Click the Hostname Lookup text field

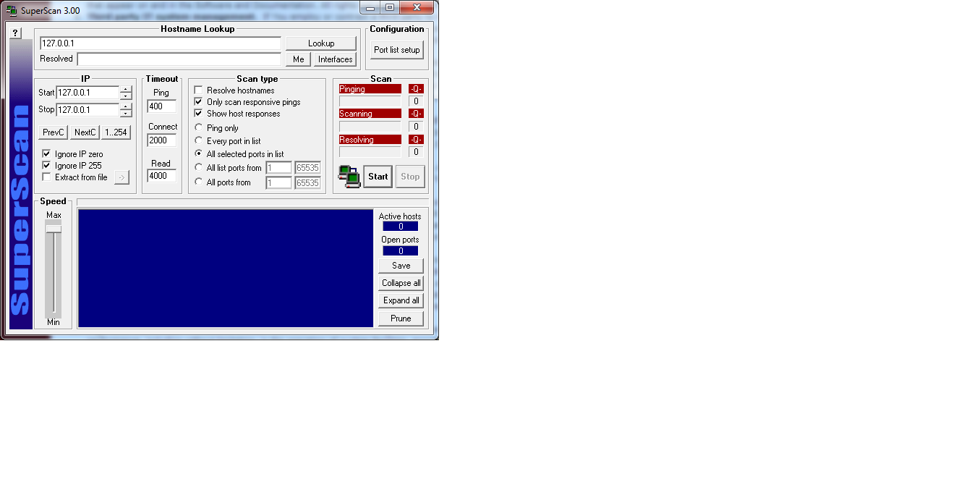coord(160,43)
